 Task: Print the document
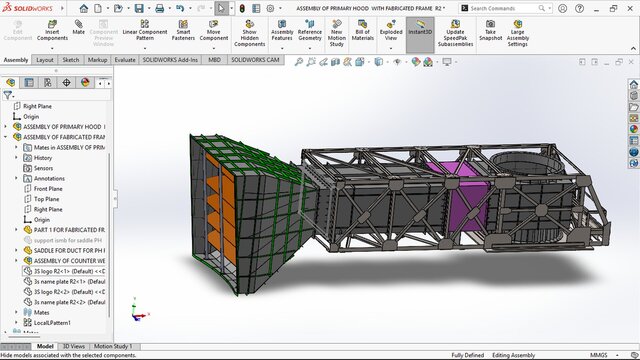(160, 8)
